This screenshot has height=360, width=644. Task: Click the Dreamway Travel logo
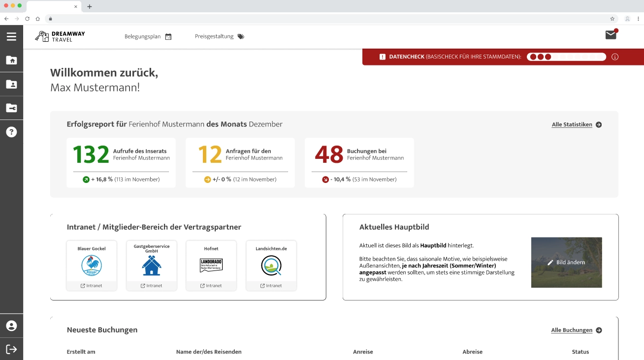[60, 37]
